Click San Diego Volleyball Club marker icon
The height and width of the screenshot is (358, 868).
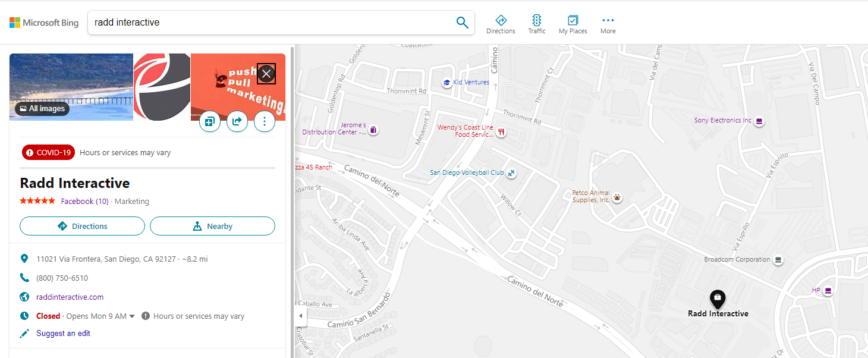(511, 173)
